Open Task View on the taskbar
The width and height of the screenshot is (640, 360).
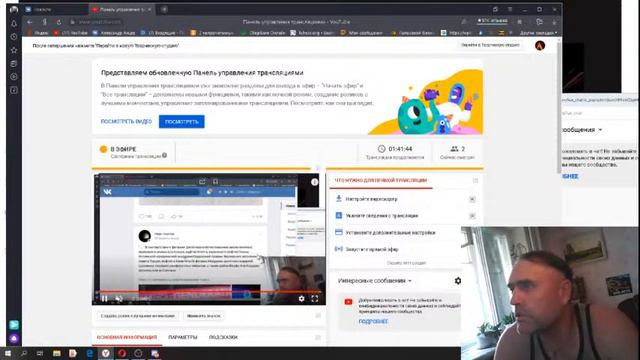(40, 353)
